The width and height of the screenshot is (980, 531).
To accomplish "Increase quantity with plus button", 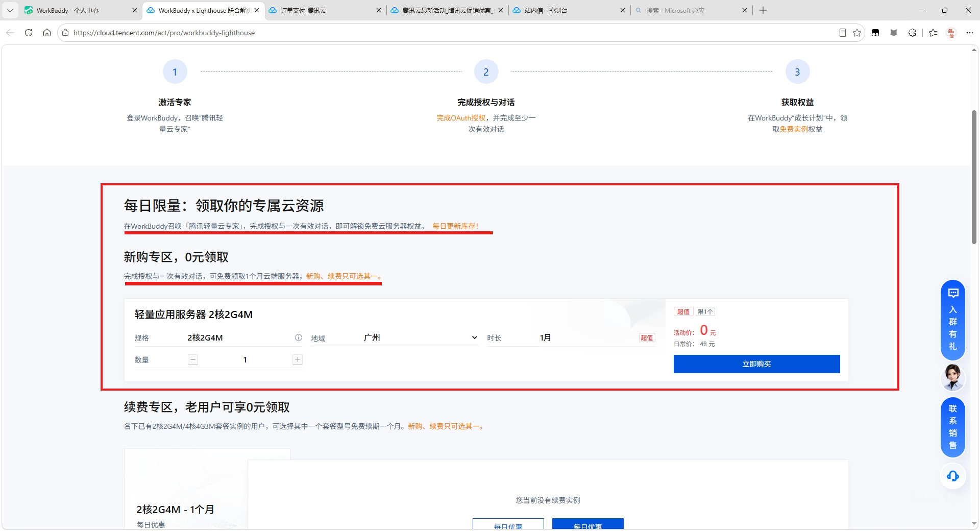I will [298, 359].
